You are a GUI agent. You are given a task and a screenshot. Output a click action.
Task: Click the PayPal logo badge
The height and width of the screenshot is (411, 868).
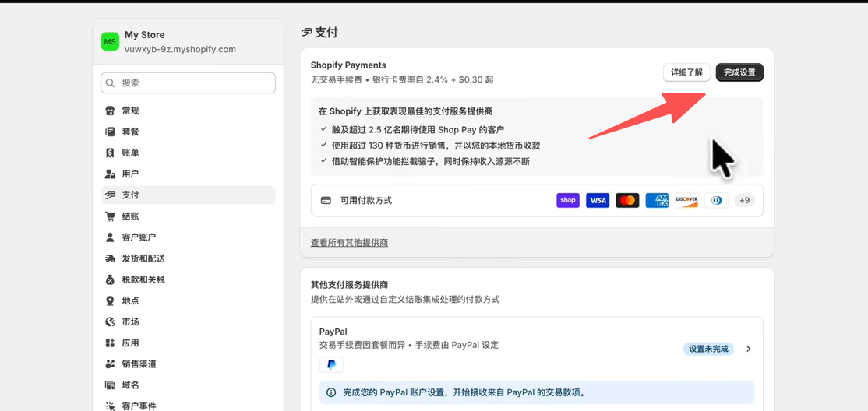pyautogui.click(x=332, y=364)
